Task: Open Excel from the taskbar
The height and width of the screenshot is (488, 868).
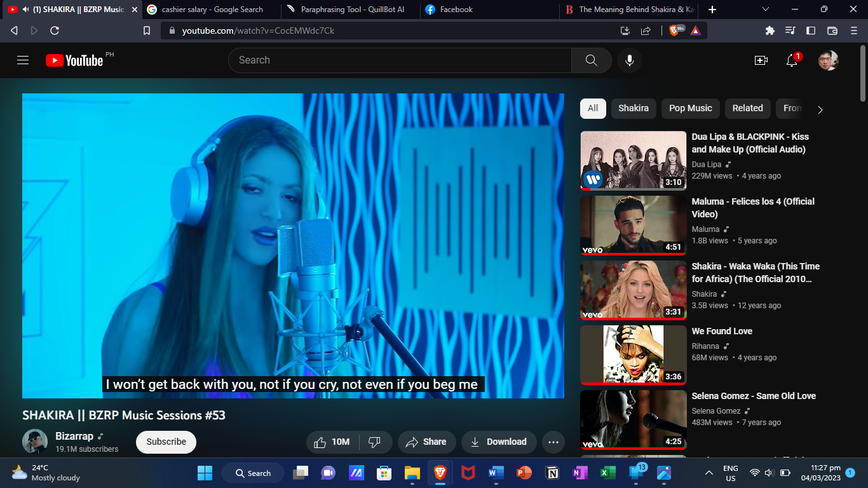Action: [608, 473]
